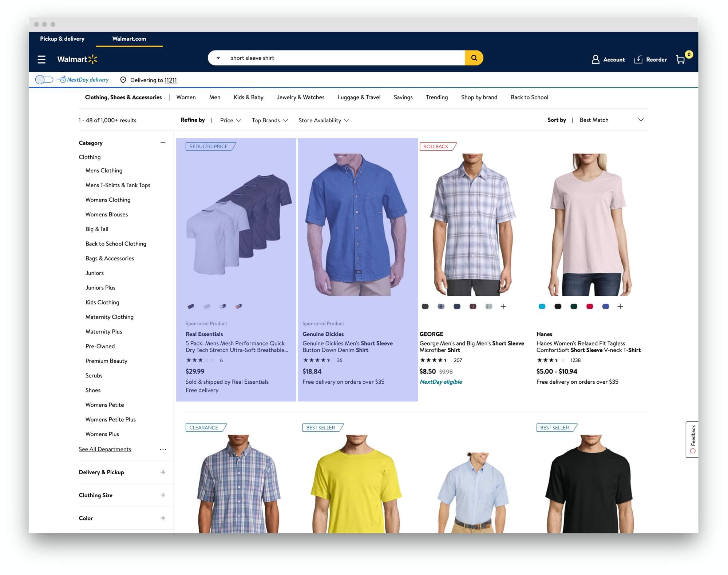Screen dimensions: 728x575
Task: Click the George shirt star rating
Action: click(434, 360)
